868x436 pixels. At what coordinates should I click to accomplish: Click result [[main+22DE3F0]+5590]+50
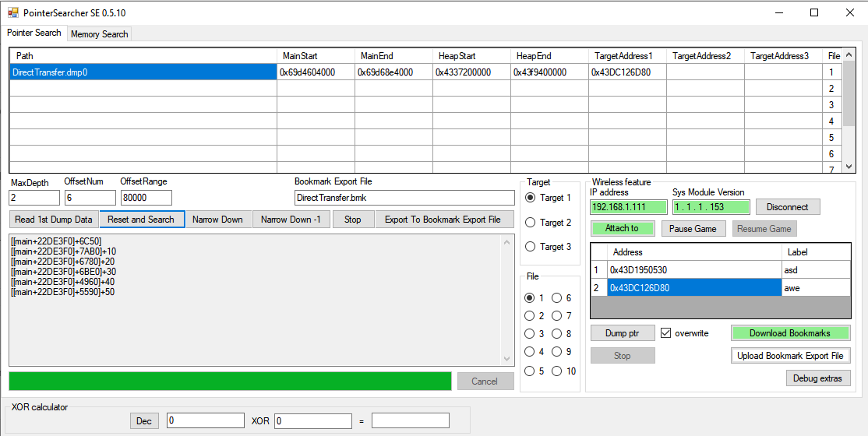pos(62,292)
